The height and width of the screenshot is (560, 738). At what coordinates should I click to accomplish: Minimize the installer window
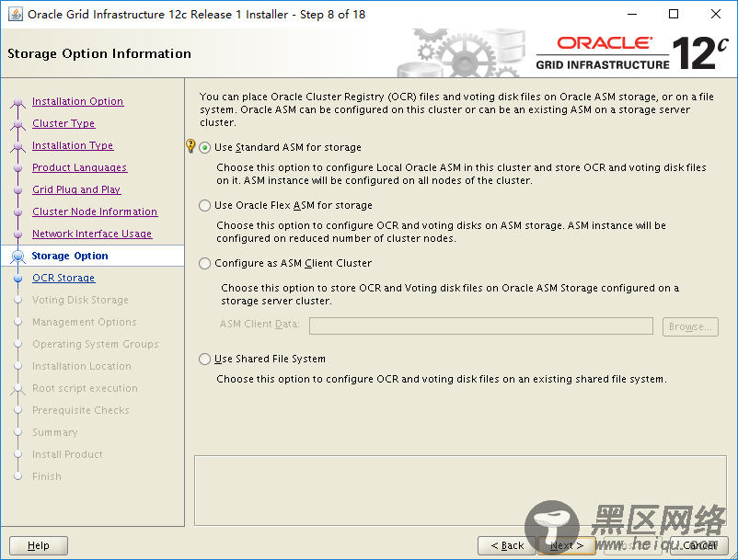pos(632,14)
